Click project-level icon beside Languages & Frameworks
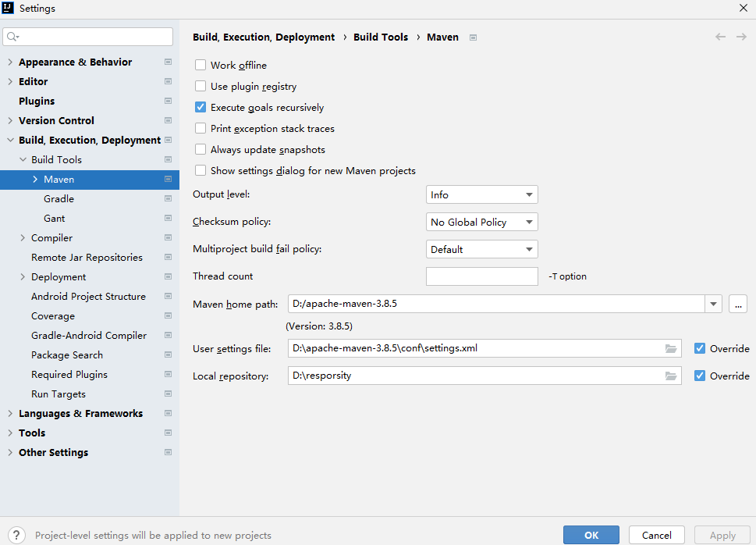 pos(168,413)
